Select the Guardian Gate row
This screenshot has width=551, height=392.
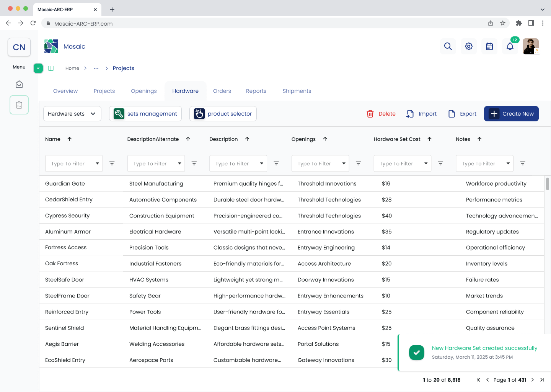click(x=292, y=184)
